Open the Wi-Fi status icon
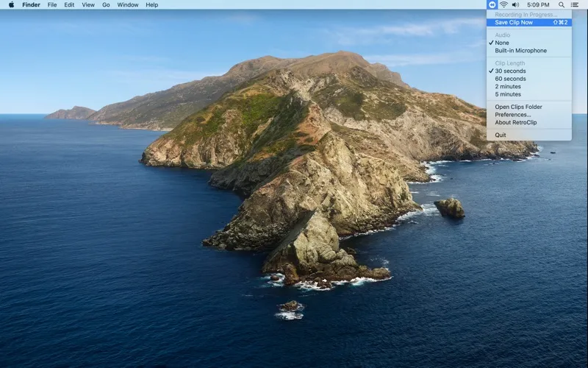This screenshot has height=368, width=588. point(503,5)
